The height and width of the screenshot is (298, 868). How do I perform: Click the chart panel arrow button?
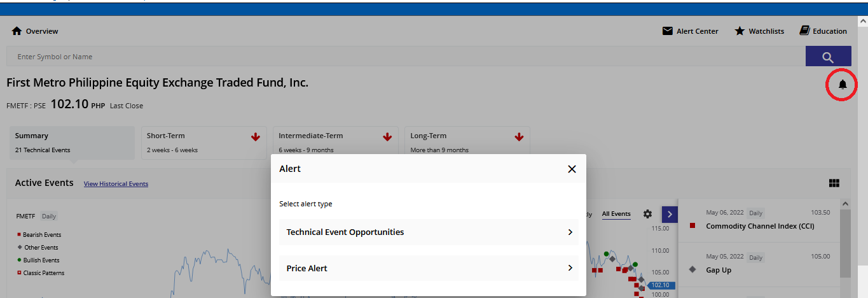(670, 215)
